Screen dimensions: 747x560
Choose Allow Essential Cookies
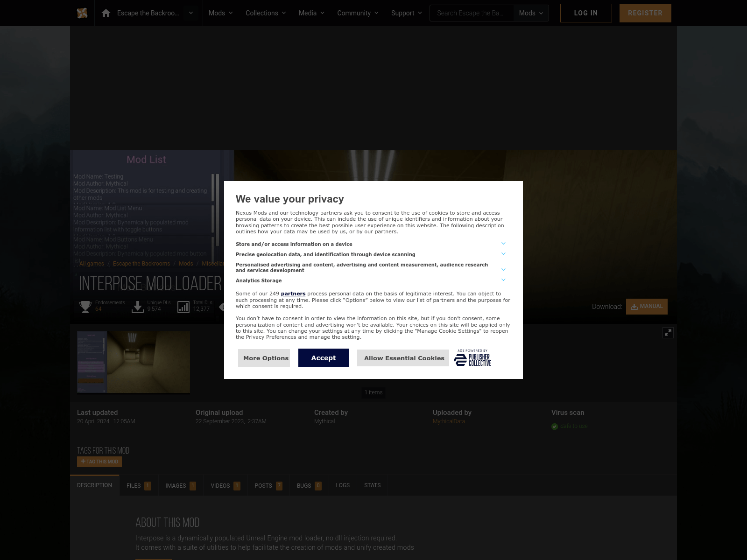click(x=403, y=358)
